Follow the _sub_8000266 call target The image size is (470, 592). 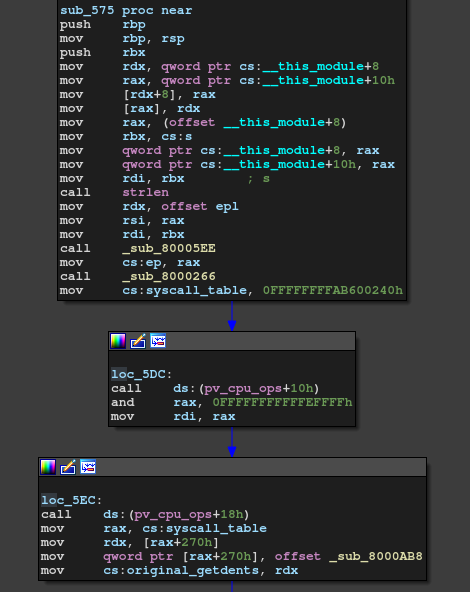[169, 276]
